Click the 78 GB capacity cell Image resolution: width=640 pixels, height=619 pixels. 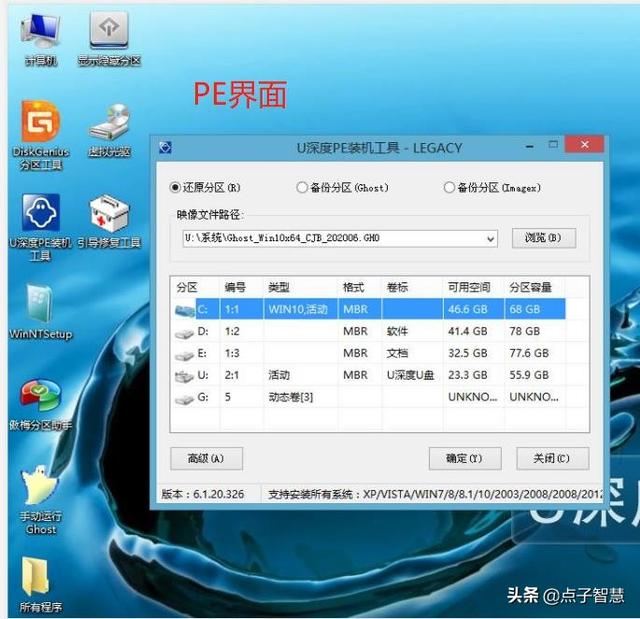point(535,331)
